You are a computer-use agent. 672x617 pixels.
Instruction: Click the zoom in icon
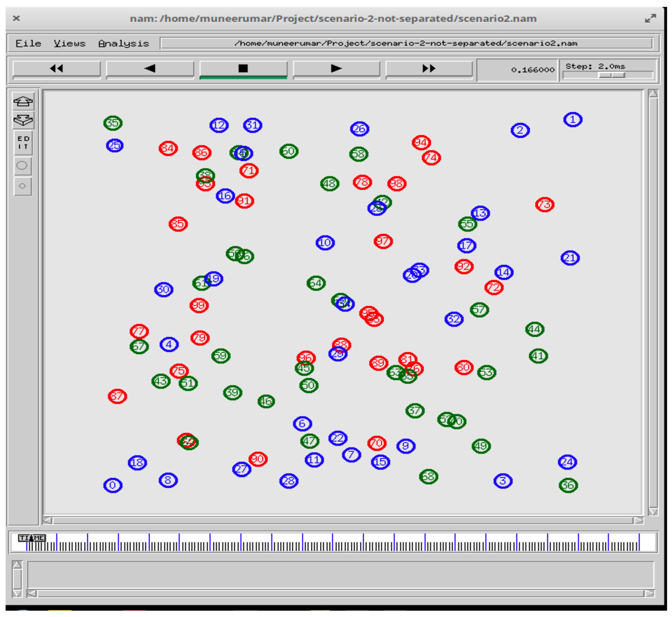click(x=23, y=101)
